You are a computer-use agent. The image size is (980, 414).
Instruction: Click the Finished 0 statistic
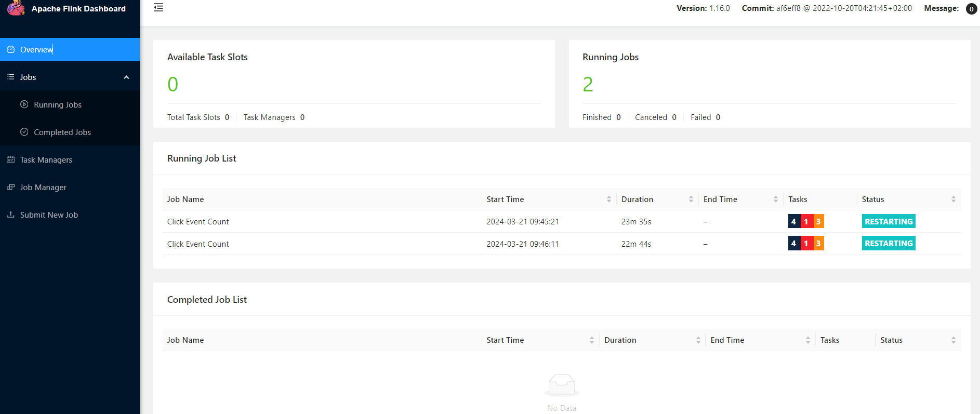602,117
